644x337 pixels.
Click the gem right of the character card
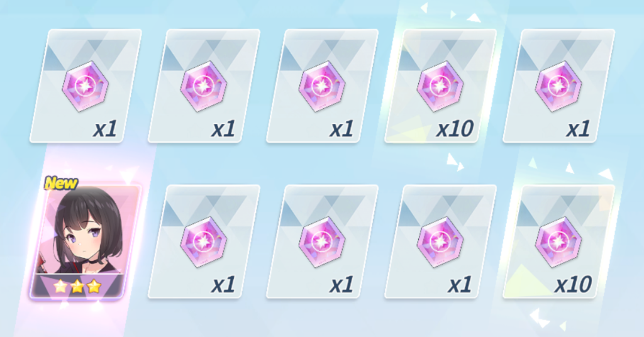(204, 242)
